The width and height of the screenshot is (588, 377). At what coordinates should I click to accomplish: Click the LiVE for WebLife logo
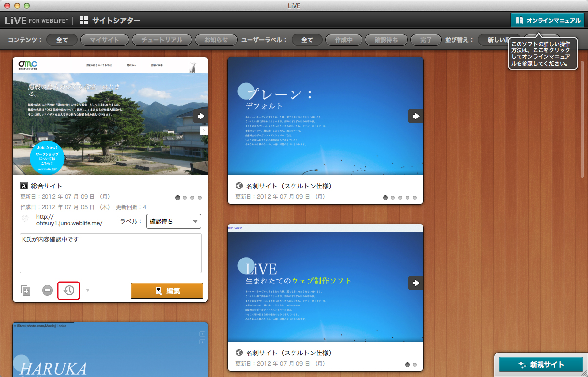[36, 20]
